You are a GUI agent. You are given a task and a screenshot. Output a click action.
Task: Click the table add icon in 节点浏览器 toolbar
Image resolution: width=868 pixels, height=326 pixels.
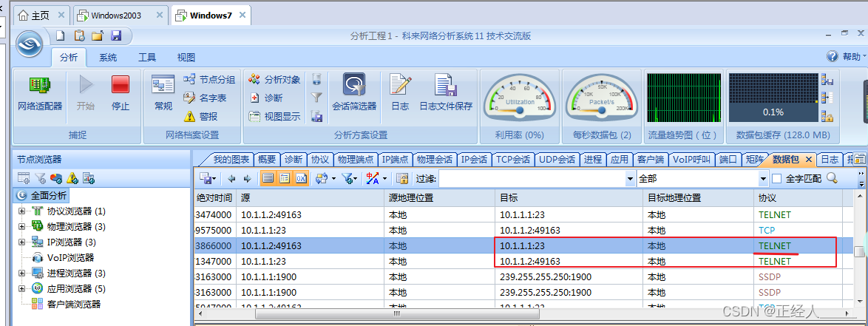click(x=23, y=178)
